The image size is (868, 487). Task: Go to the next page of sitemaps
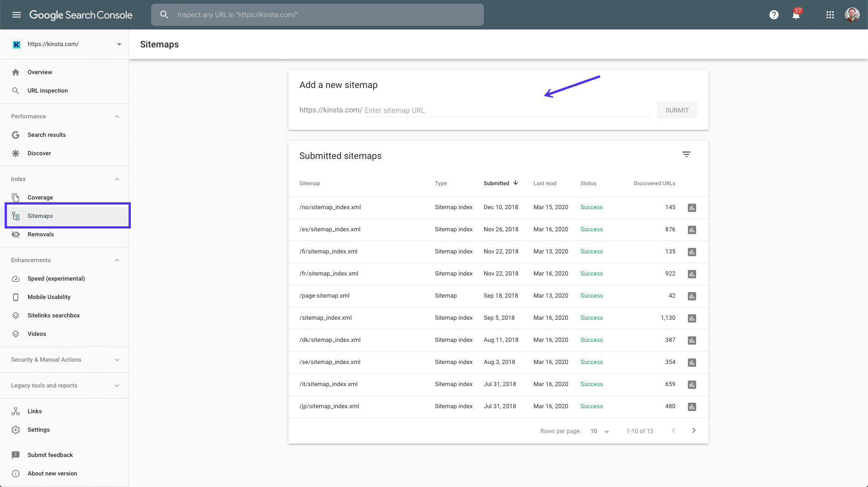click(694, 430)
